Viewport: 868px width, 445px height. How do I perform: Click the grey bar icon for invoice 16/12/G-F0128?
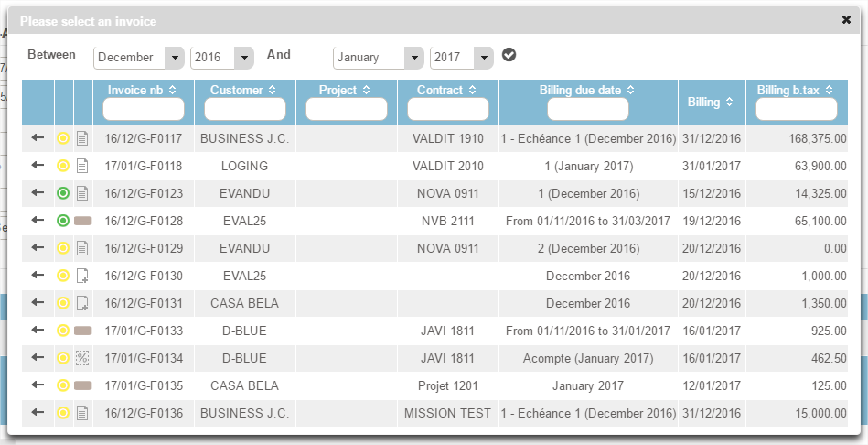pos(82,222)
